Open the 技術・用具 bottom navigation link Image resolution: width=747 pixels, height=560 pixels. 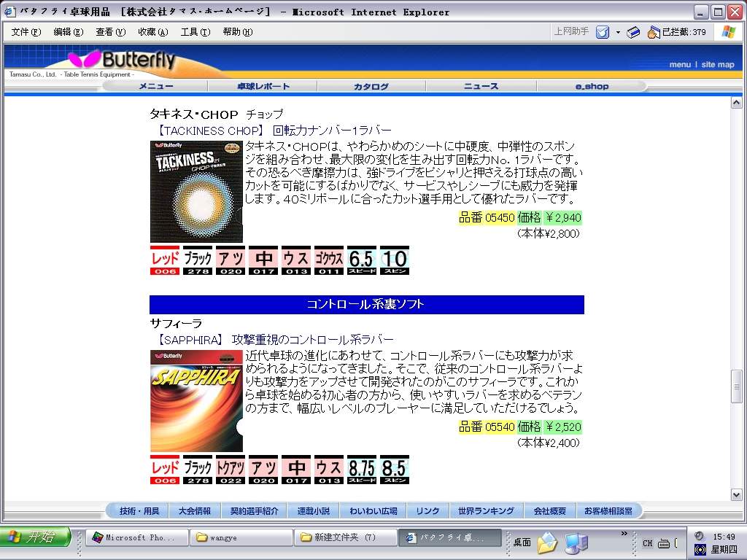[x=139, y=511]
